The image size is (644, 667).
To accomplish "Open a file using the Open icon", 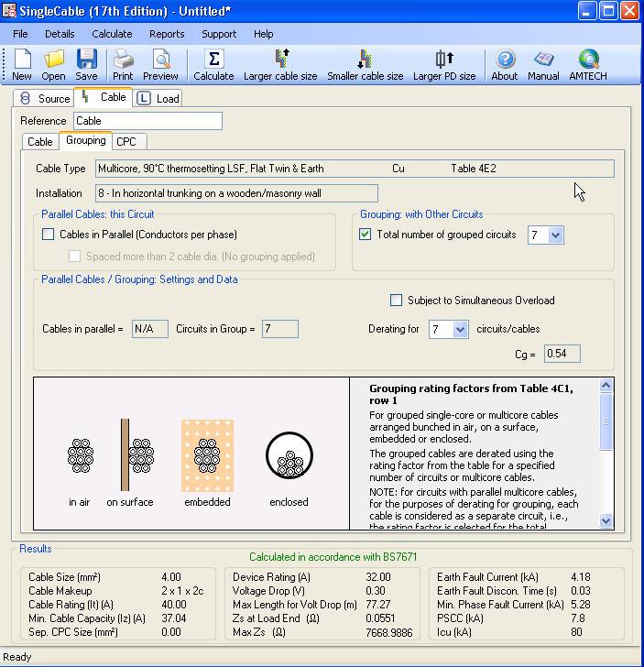I will (53, 64).
